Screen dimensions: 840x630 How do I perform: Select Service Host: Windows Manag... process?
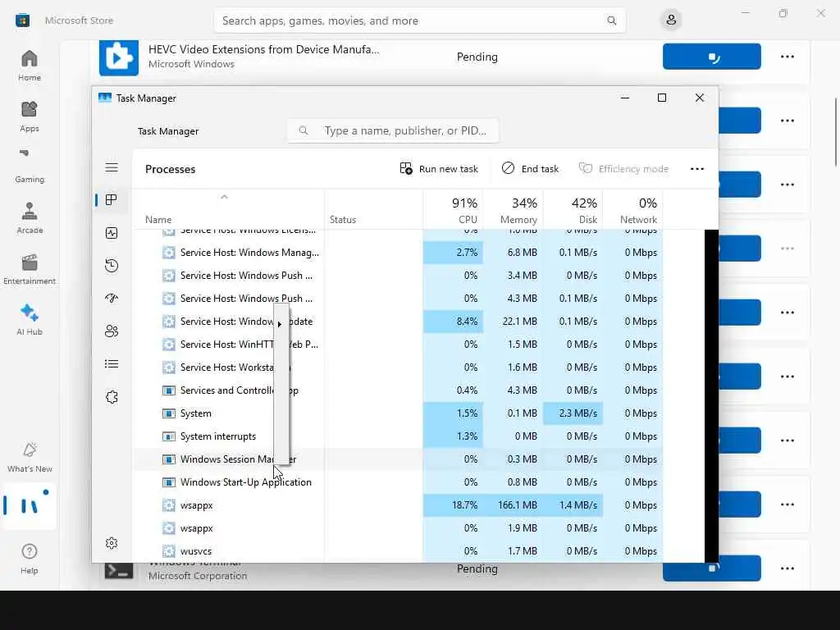(398, 253)
